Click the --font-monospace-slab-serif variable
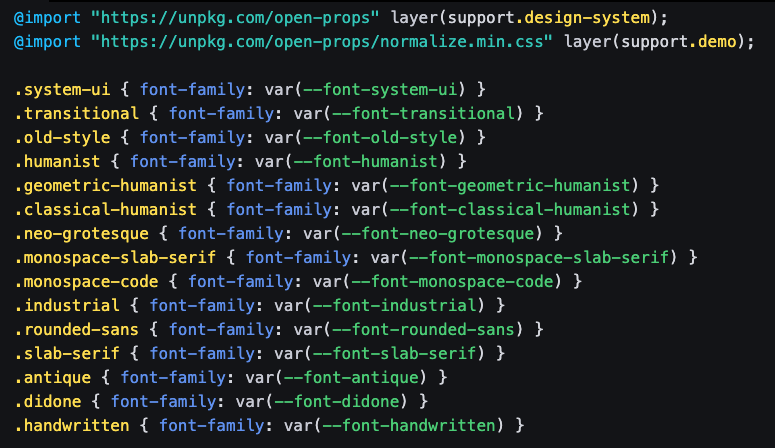 point(539,258)
